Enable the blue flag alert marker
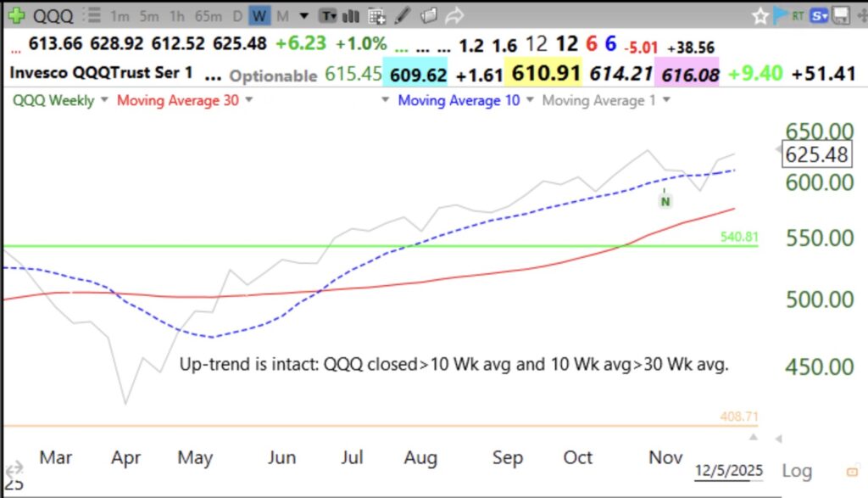 click(x=781, y=14)
